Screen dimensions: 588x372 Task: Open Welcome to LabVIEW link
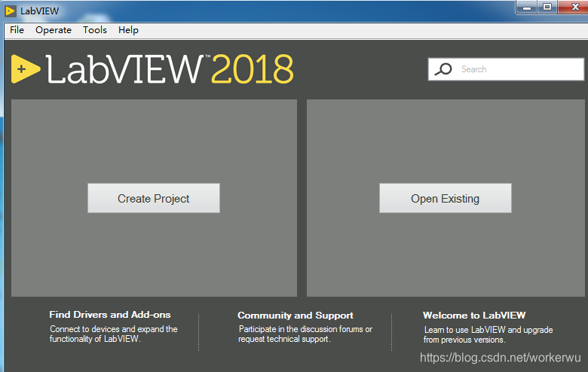pos(474,316)
